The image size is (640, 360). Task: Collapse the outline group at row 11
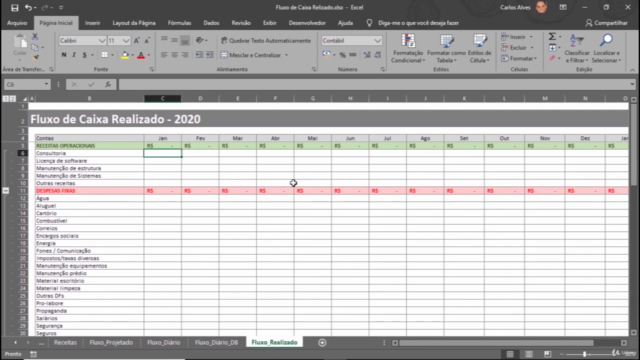[6, 191]
